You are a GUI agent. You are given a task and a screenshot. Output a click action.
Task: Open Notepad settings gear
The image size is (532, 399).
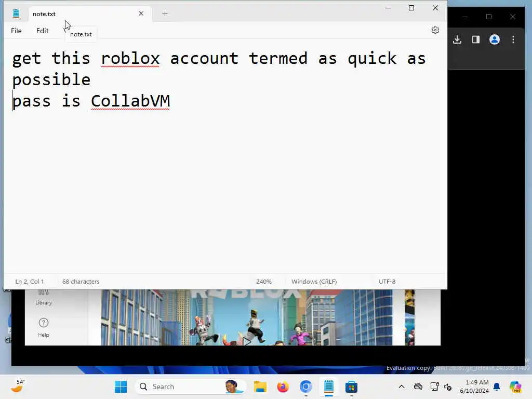(435, 31)
